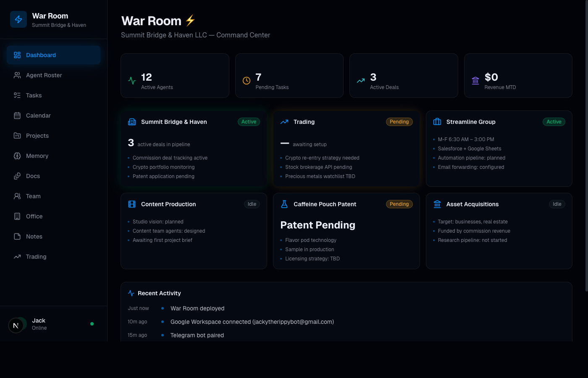The width and height of the screenshot is (588, 378).
Task: Click the Notes file icon
Action: tap(17, 236)
